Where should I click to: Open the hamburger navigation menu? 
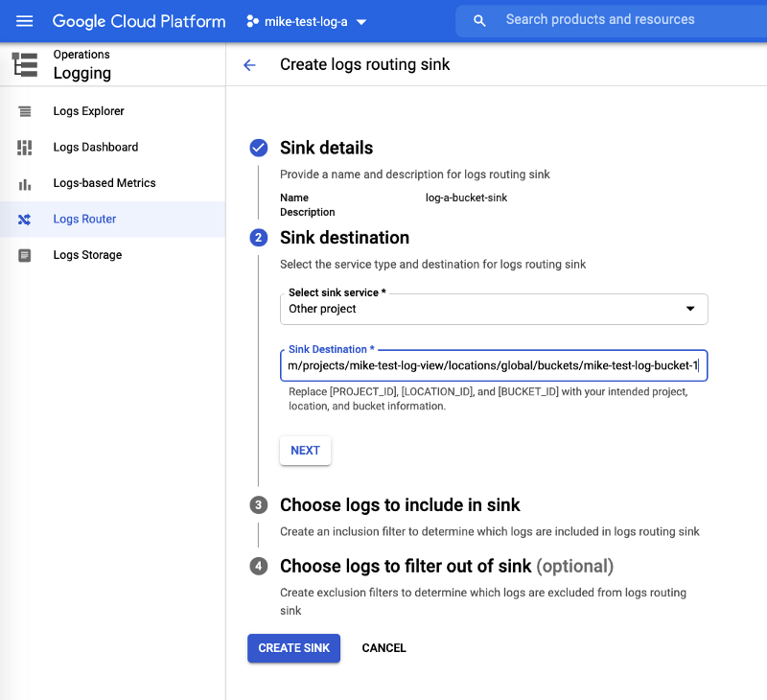click(x=25, y=21)
